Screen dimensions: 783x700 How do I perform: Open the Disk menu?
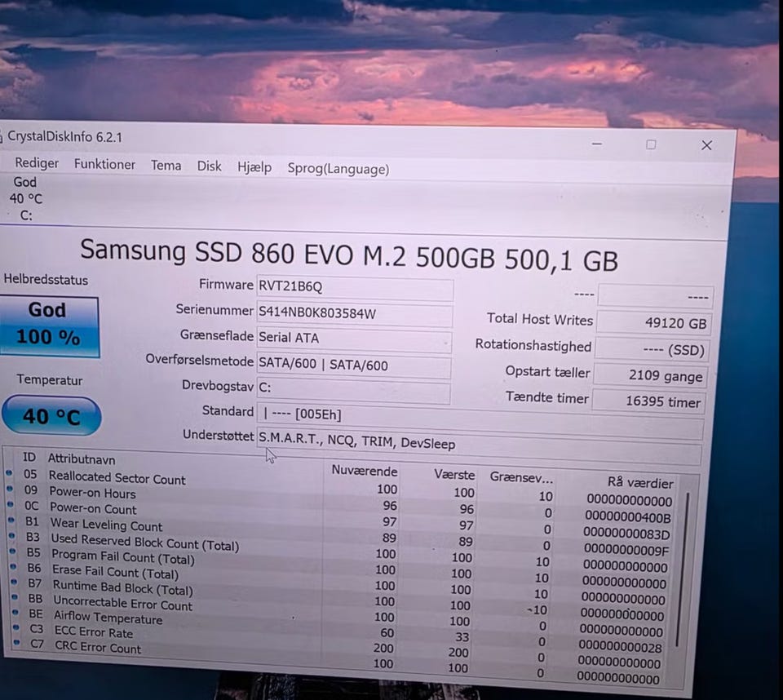(209, 166)
